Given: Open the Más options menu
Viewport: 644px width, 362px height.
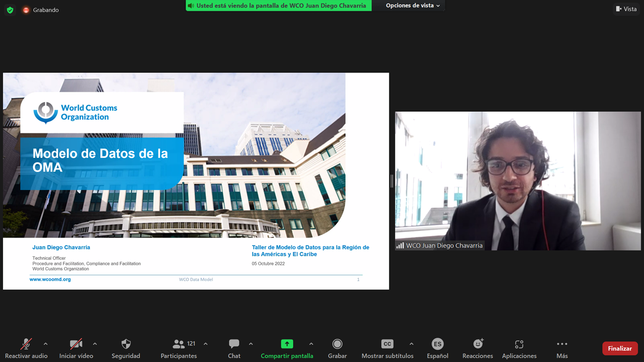Looking at the screenshot, I should [562, 348].
